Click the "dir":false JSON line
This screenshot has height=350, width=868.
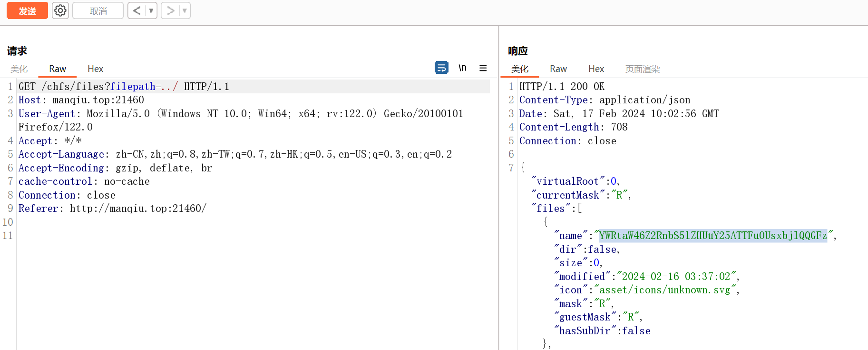[587, 250]
